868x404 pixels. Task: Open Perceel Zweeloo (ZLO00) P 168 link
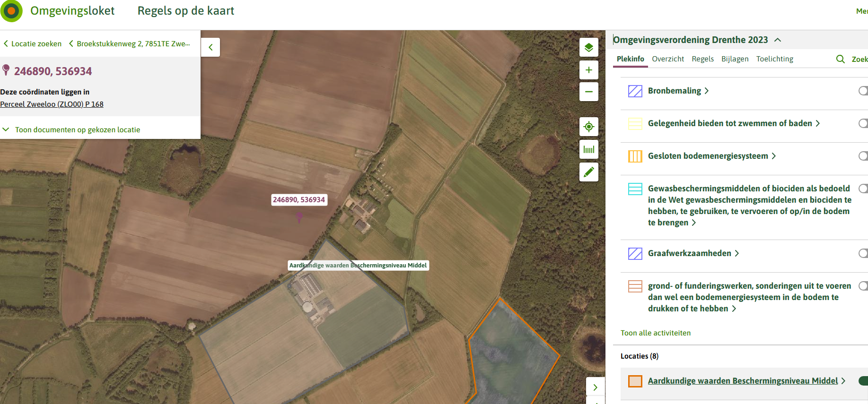point(52,104)
